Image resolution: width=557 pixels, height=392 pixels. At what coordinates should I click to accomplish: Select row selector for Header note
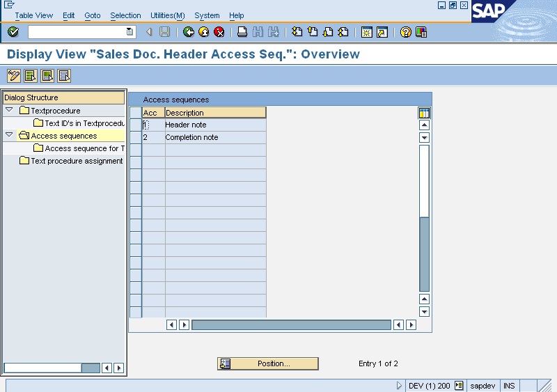[x=136, y=125]
